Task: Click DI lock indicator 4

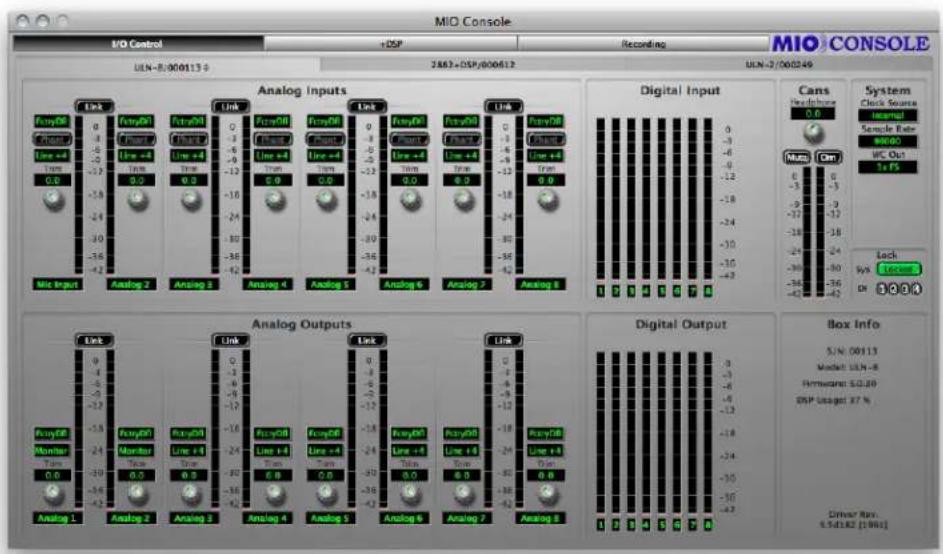Action: pos(916,289)
